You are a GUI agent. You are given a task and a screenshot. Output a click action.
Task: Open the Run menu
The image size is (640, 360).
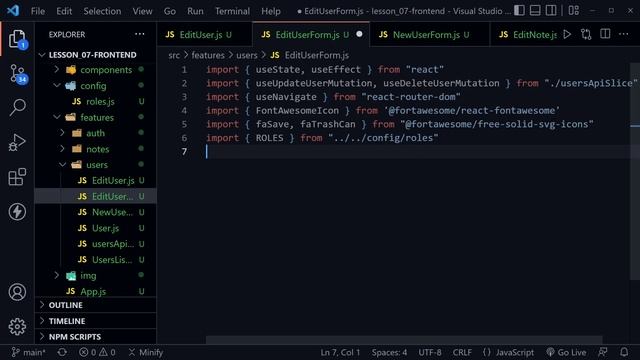pos(195,11)
